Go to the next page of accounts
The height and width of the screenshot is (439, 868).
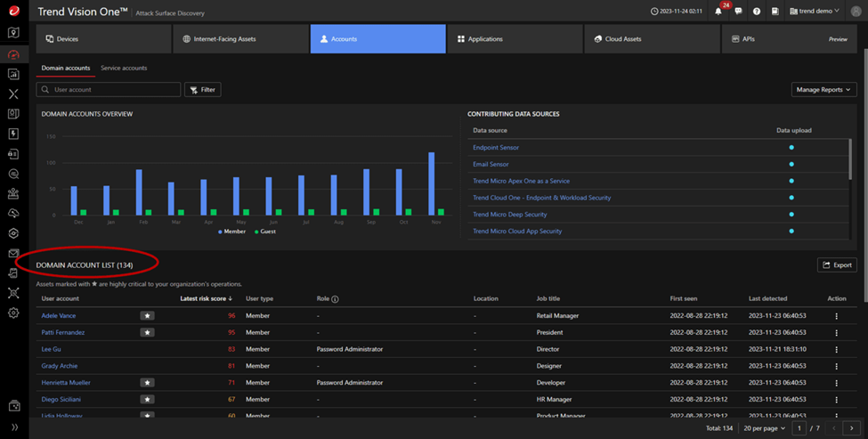(x=851, y=428)
